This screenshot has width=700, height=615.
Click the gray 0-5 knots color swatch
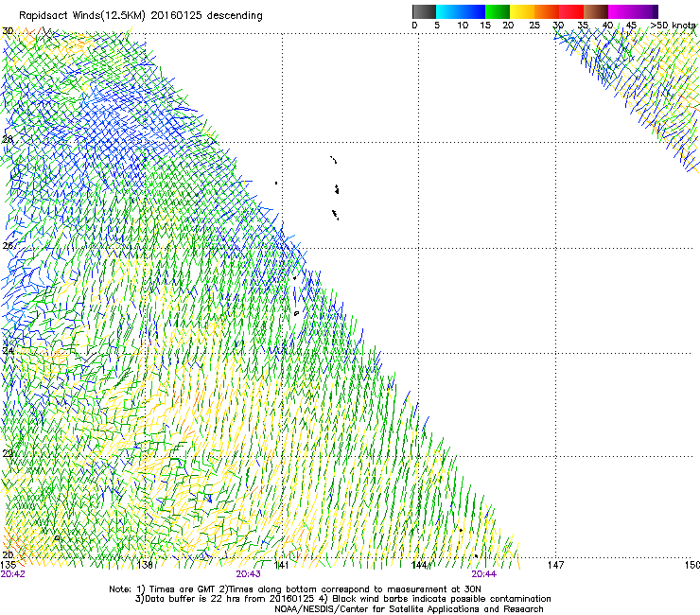point(424,11)
